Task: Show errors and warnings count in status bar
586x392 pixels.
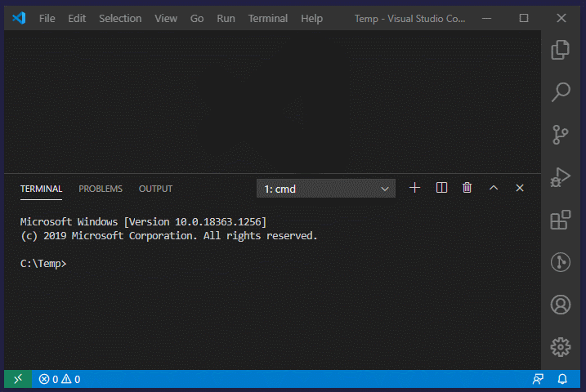Action: click(x=60, y=379)
